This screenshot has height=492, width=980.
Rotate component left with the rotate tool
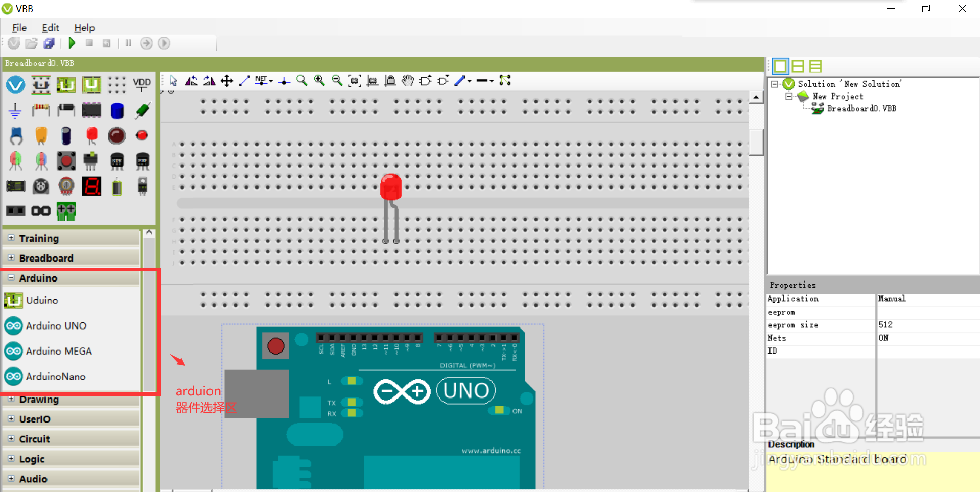pyautogui.click(x=192, y=81)
